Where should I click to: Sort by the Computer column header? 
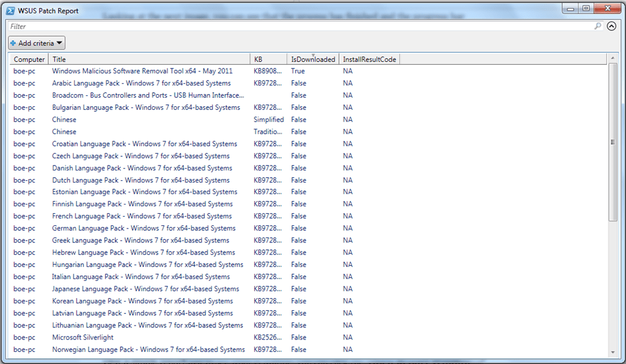tap(28, 59)
